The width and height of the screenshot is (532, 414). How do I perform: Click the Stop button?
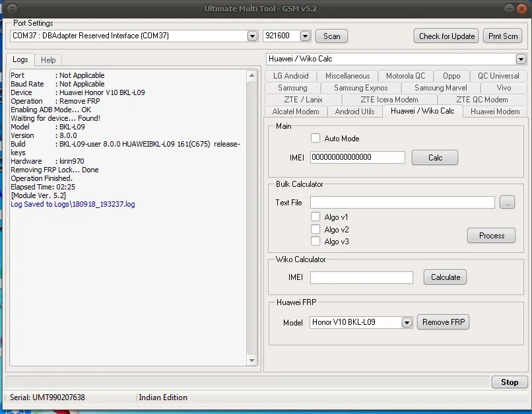[x=510, y=382]
